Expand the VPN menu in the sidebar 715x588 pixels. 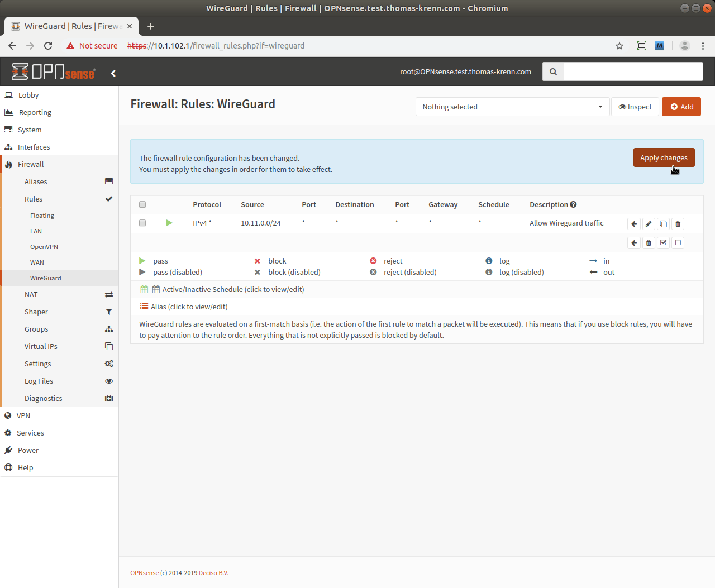23,415
